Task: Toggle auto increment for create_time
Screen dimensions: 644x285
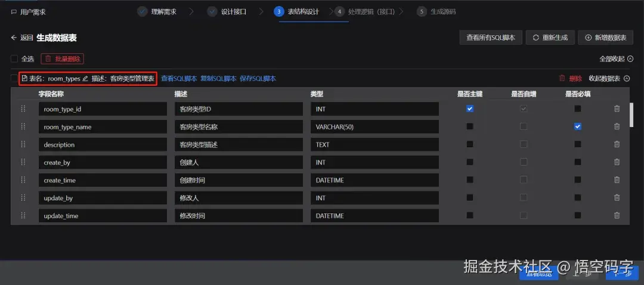Action: pos(524,180)
